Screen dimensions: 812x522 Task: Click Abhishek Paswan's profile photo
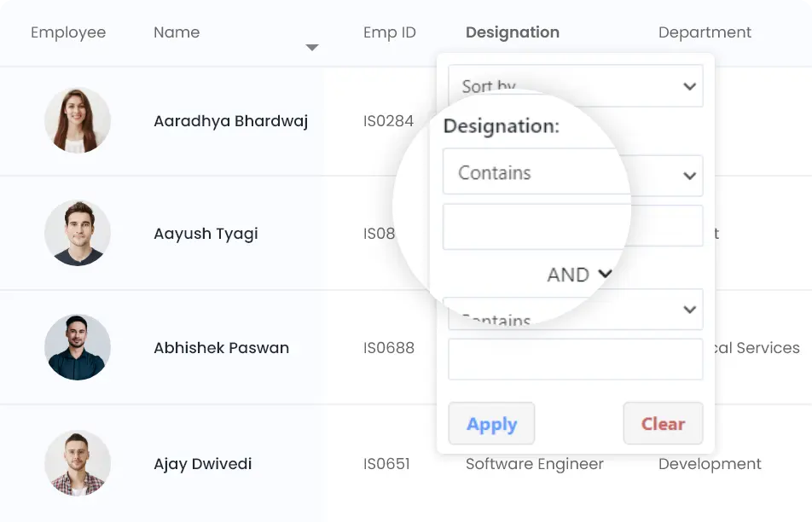click(x=78, y=347)
